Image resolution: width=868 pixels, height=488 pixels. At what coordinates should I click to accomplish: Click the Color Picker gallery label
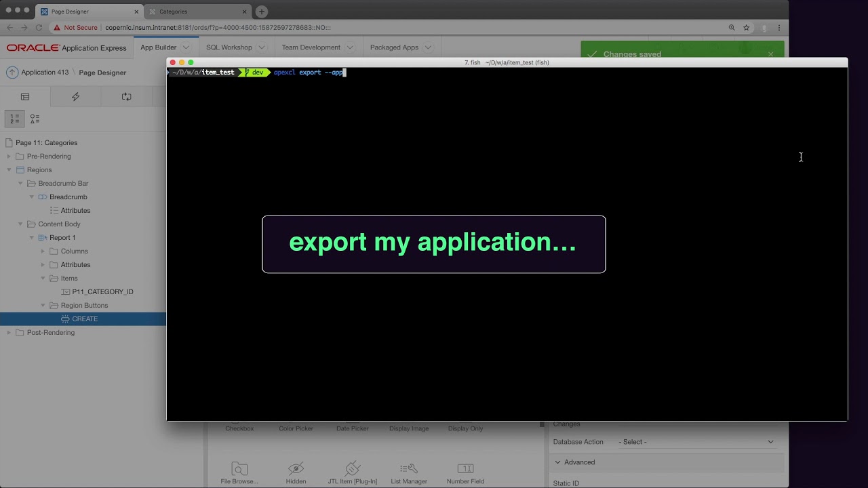[296, 428]
